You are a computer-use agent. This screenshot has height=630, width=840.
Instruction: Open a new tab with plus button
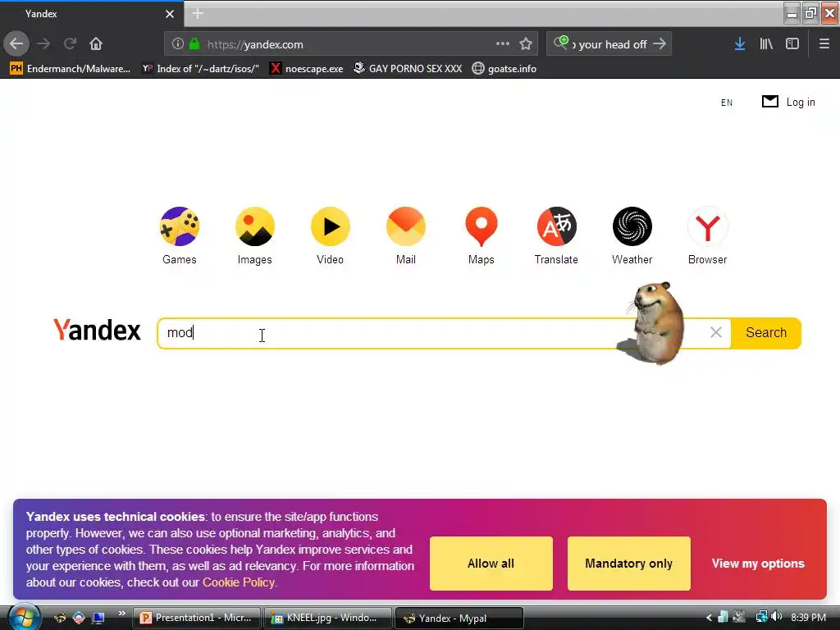pyautogui.click(x=198, y=13)
